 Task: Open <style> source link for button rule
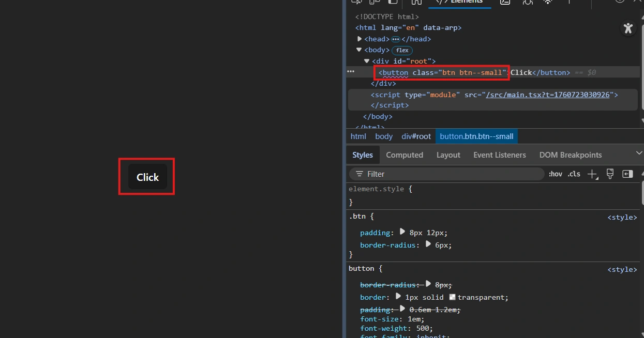pyautogui.click(x=622, y=270)
